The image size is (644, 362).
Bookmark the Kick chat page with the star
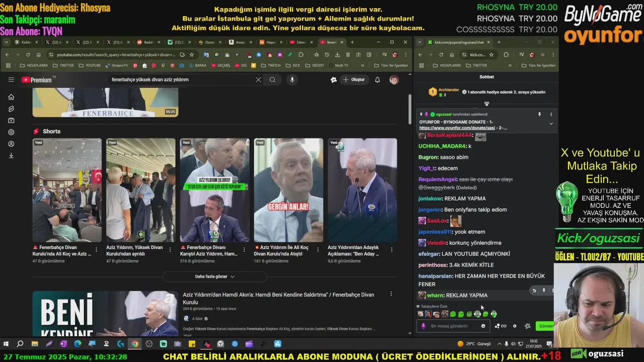coord(492,54)
